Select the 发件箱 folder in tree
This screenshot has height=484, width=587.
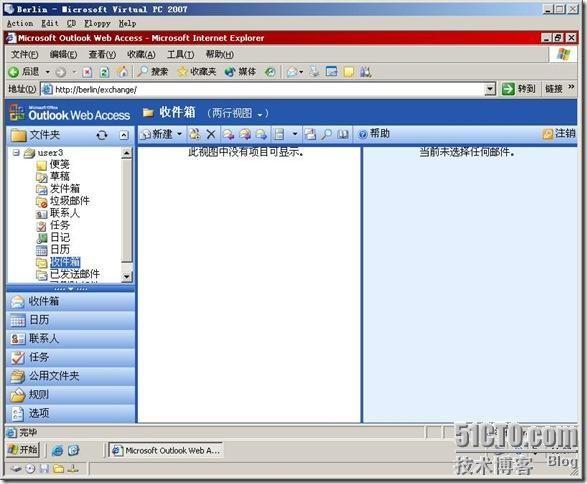tap(65, 189)
